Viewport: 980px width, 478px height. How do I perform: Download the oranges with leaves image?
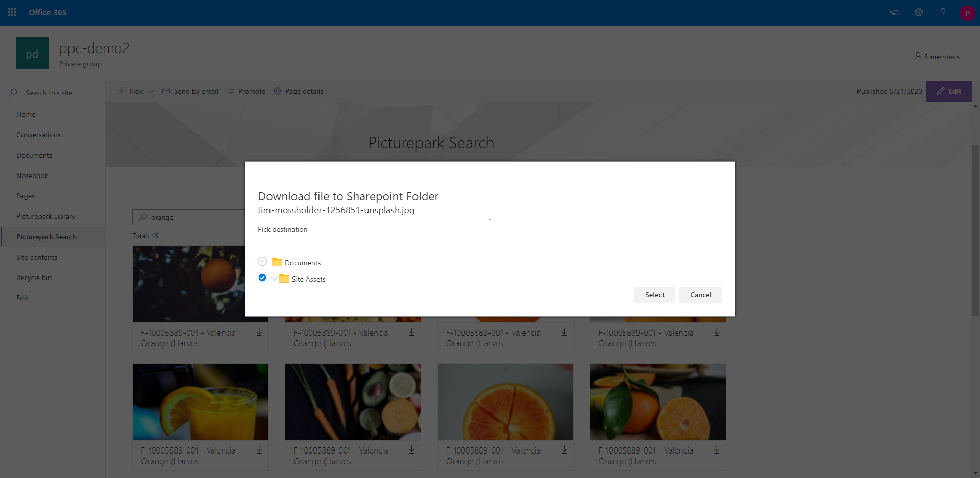[717, 450]
